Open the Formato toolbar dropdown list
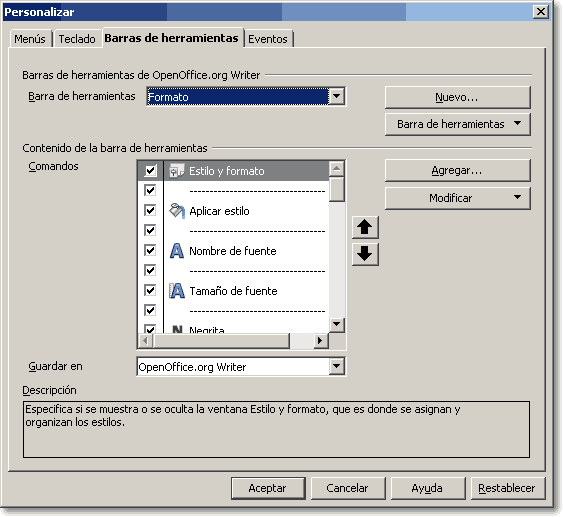Viewport: 563px width, 517px height. [337, 96]
